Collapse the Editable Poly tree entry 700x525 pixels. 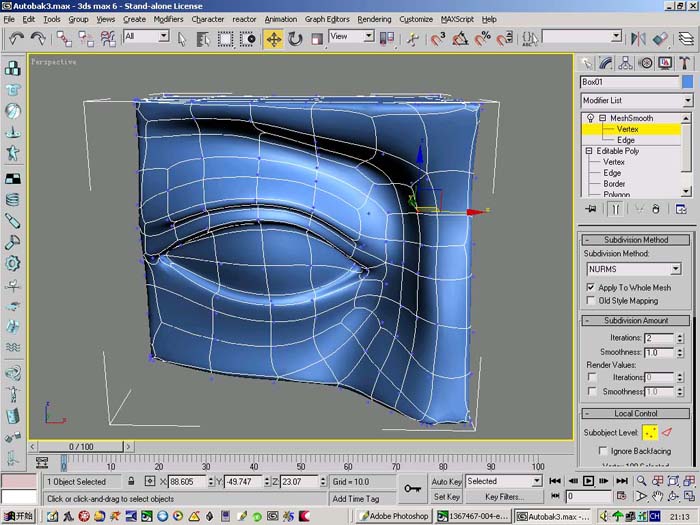click(589, 151)
